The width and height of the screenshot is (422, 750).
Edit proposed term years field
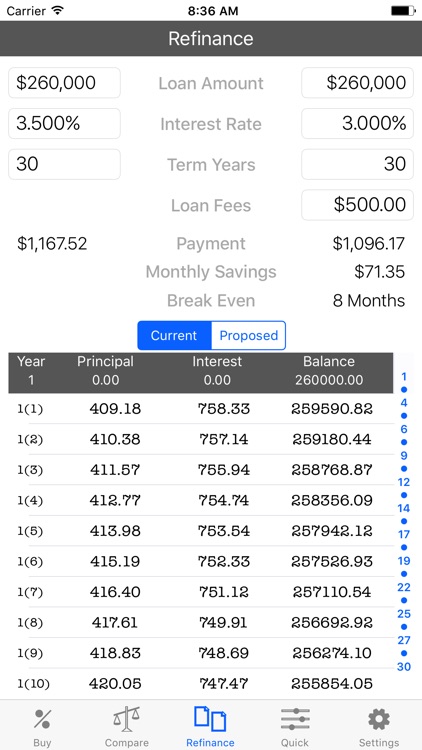[x=357, y=164]
